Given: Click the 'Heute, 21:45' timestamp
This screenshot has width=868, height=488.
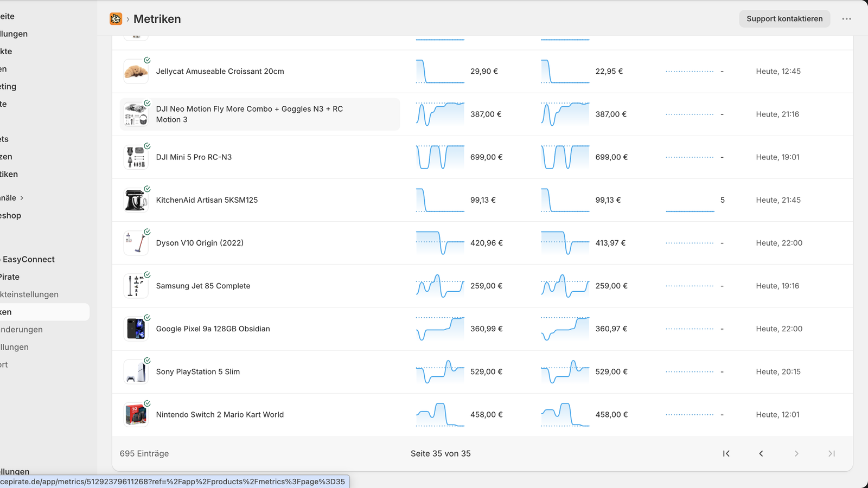Looking at the screenshot, I should point(778,200).
